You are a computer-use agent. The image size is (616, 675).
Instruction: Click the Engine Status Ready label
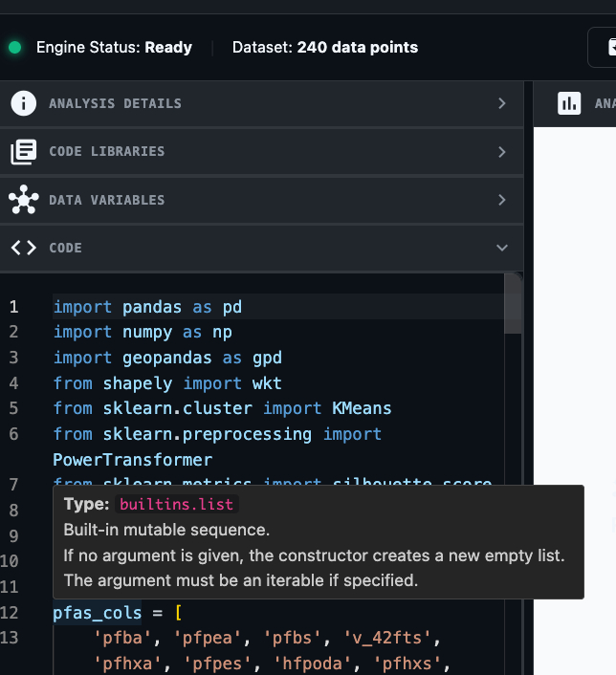coord(114,47)
